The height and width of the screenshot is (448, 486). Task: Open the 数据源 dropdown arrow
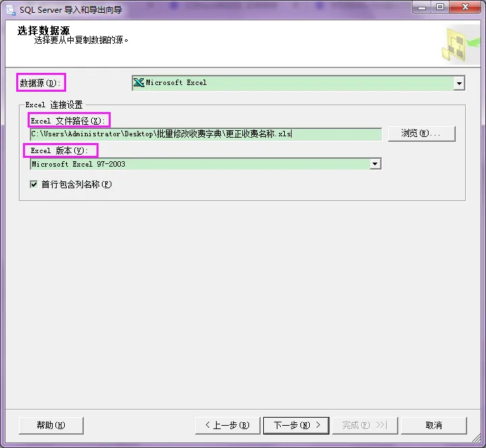[x=459, y=83]
